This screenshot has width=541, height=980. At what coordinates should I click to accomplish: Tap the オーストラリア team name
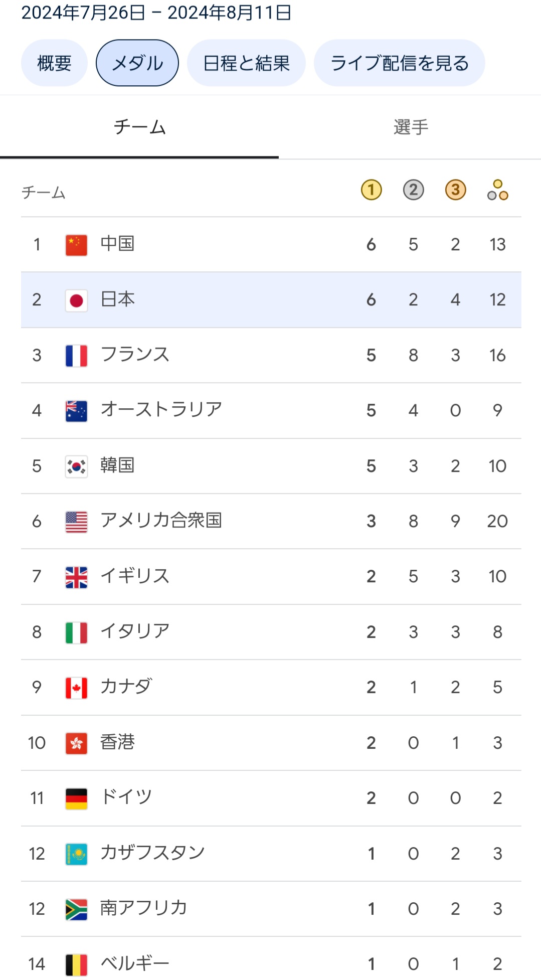point(161,410)
